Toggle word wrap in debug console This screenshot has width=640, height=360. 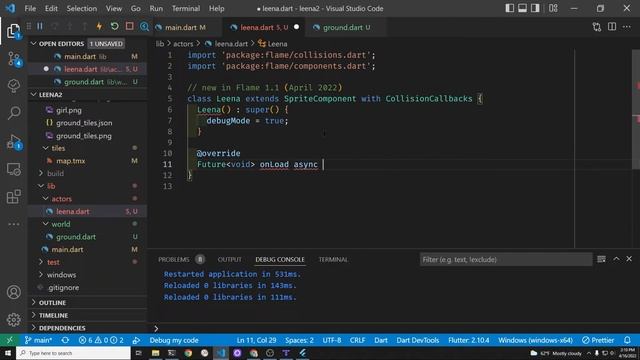coord(601,259)
